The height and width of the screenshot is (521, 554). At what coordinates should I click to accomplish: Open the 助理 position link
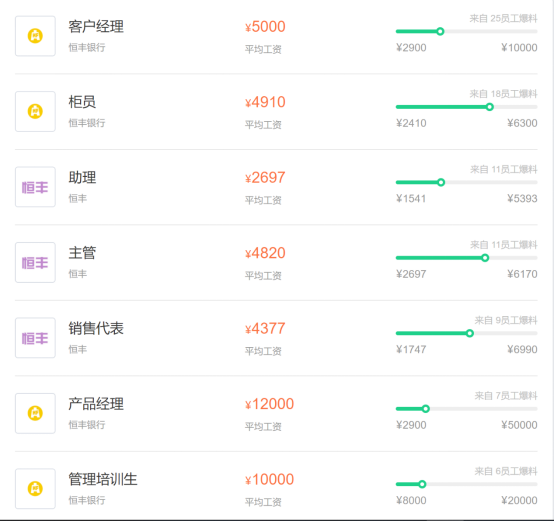[82, 177]
